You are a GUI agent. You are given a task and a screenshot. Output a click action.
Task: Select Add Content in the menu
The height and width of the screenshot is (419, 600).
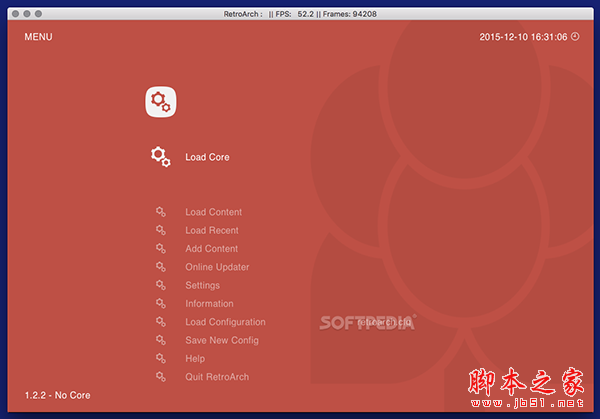pyautogui.click(x=212, y=249)
